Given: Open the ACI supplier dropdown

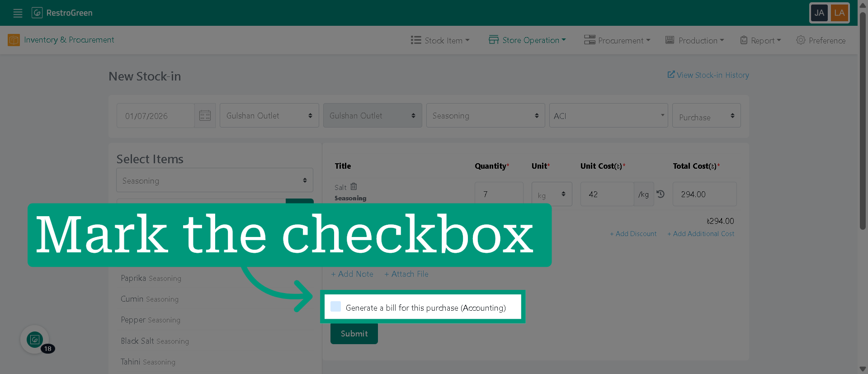Looking at the screenshot, I should [x=609, y=116].
